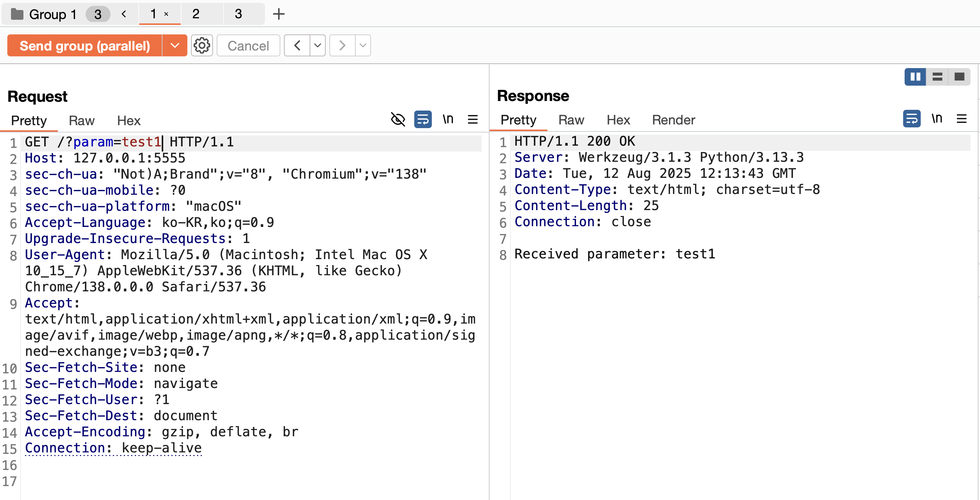This screenshot has width=980, height=500.
Task: Click the Accept-Language header line
Action: click(149, 223)
